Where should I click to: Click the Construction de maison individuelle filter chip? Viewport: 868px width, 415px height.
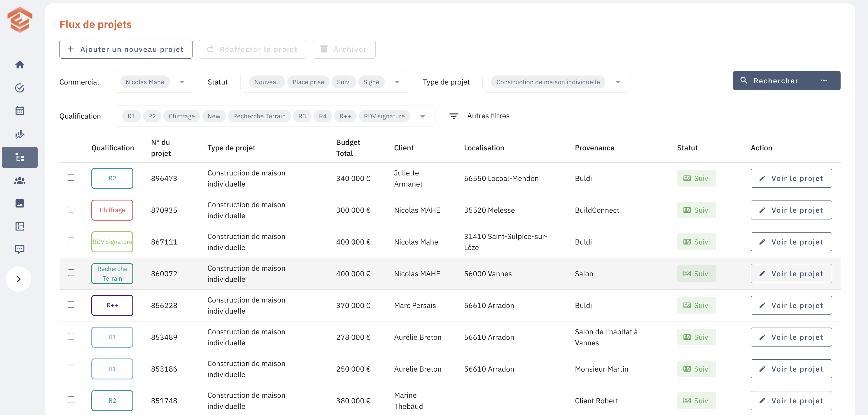[x=548, y=82]
